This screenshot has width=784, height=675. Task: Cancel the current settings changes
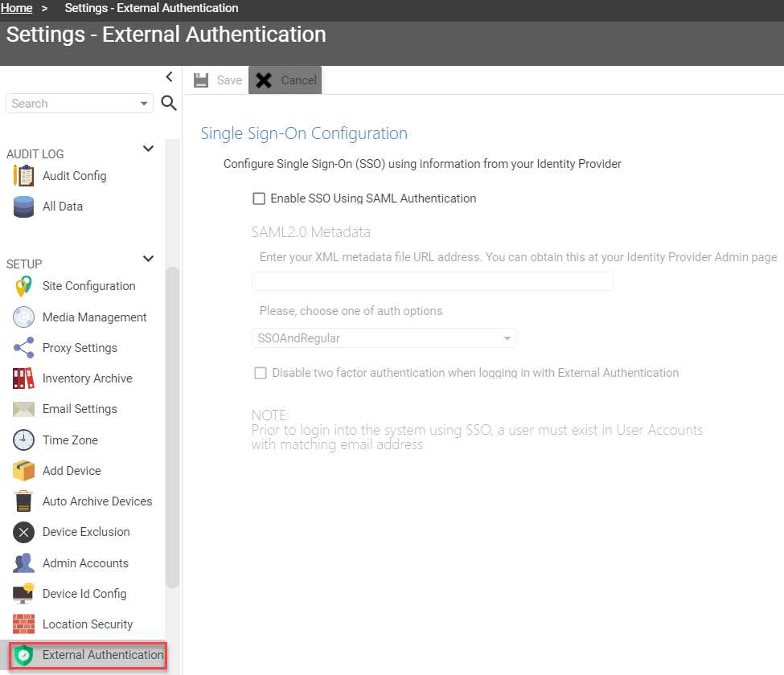click(x=285, y=80)
